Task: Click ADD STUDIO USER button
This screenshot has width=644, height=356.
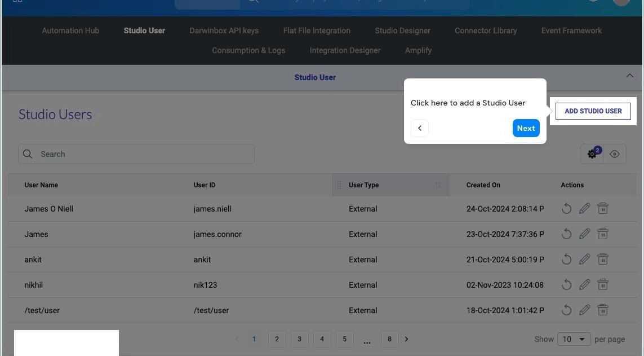Action: pos(593,111)
